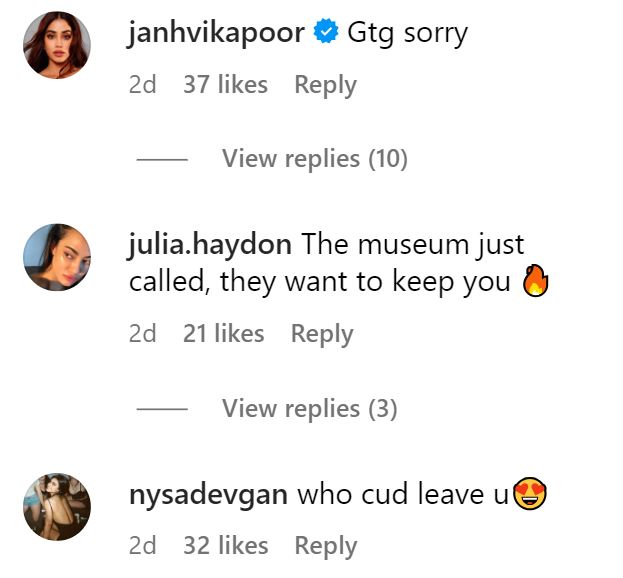
Task: Open janhvikapoor's profile picture
Action: [57, 45]
